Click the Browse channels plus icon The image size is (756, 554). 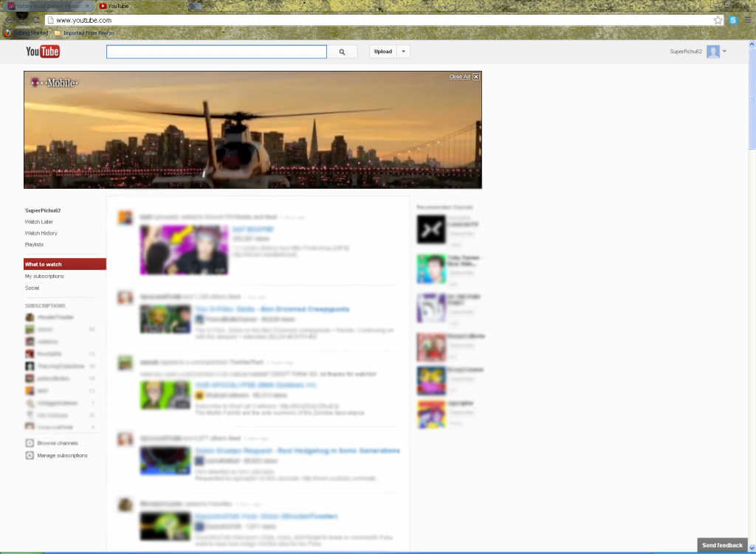pyautogui.click(x=30, y=443)
